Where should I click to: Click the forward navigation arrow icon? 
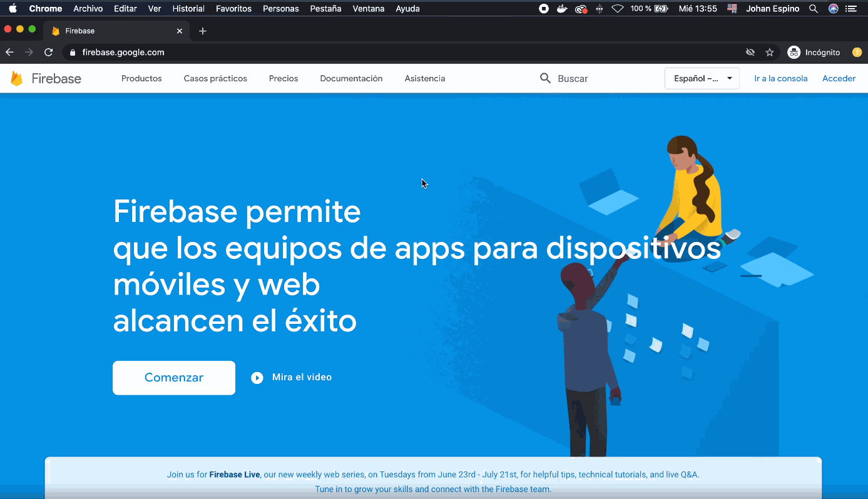[28, 53]
